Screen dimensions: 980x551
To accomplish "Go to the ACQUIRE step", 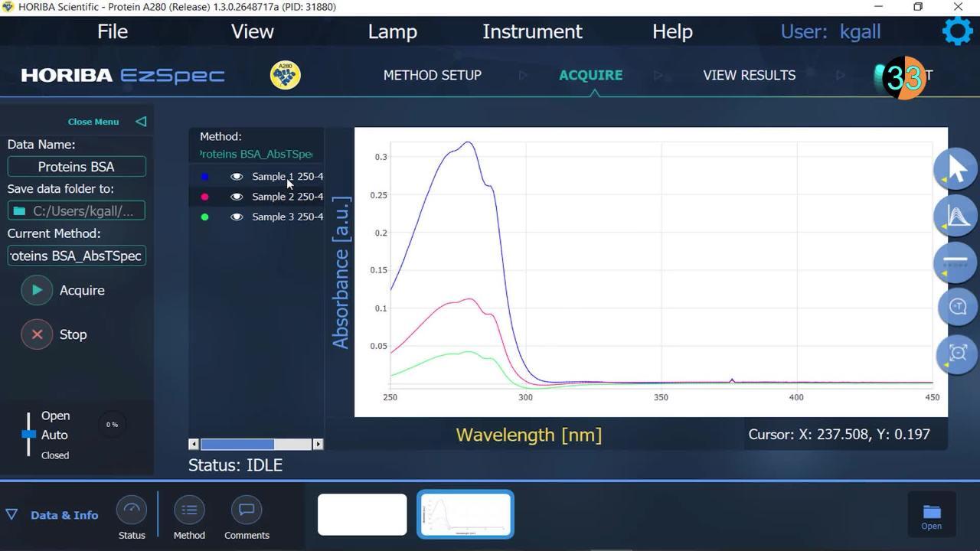I will [590, 75].
